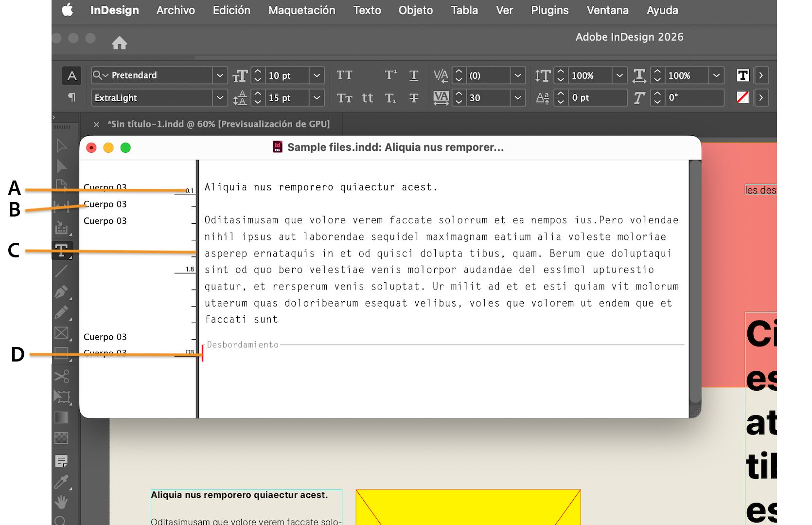Open the Edición menu

231,10
